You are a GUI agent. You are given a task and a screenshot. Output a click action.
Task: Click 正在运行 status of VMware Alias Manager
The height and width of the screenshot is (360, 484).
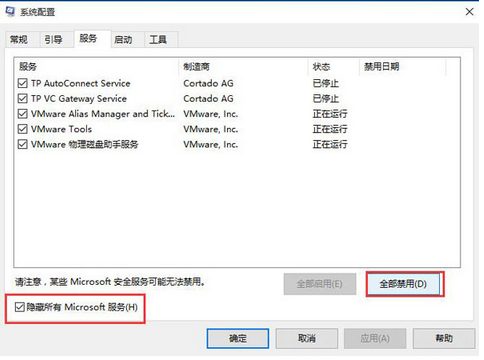(x=330, y=114)
